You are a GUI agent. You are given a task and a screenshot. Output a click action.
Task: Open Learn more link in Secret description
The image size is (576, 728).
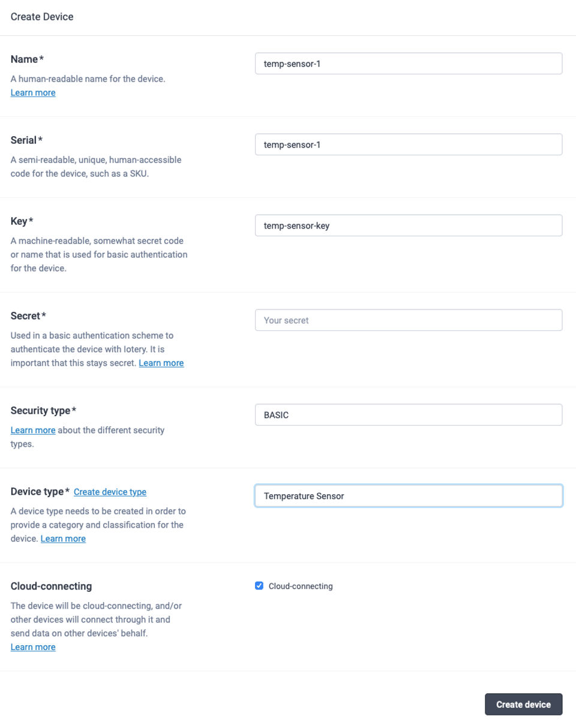[x=161, y=363]
